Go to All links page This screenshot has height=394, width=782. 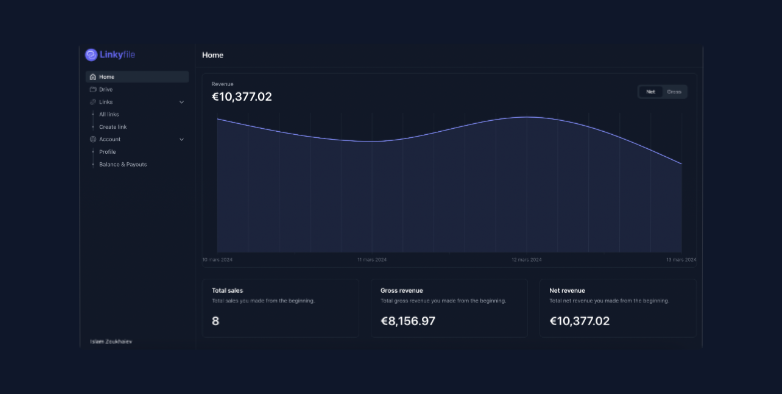(x=109, y=114)
